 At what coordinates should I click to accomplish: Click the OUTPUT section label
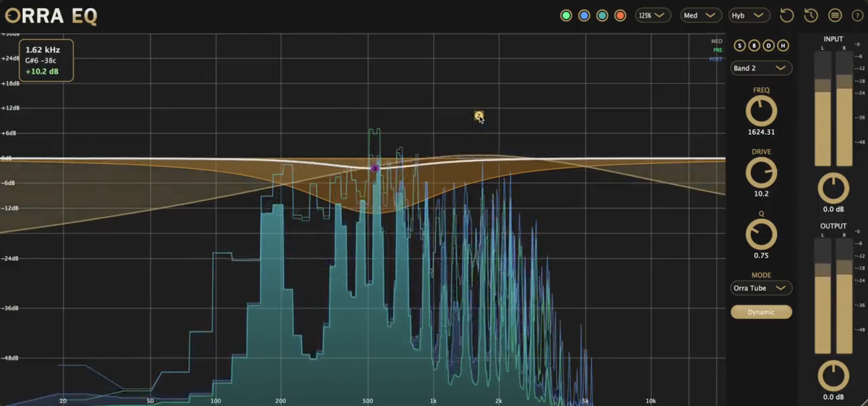833,226
